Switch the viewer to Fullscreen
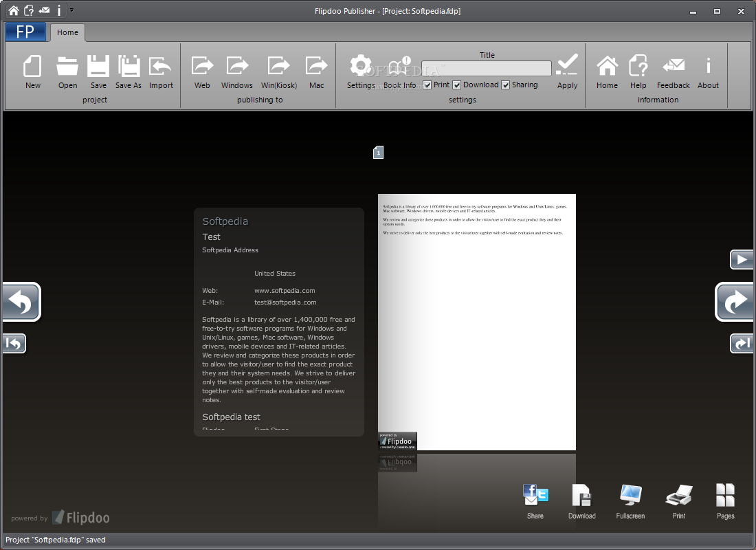Viewport: 756px width, 550px height. (630, 501)
